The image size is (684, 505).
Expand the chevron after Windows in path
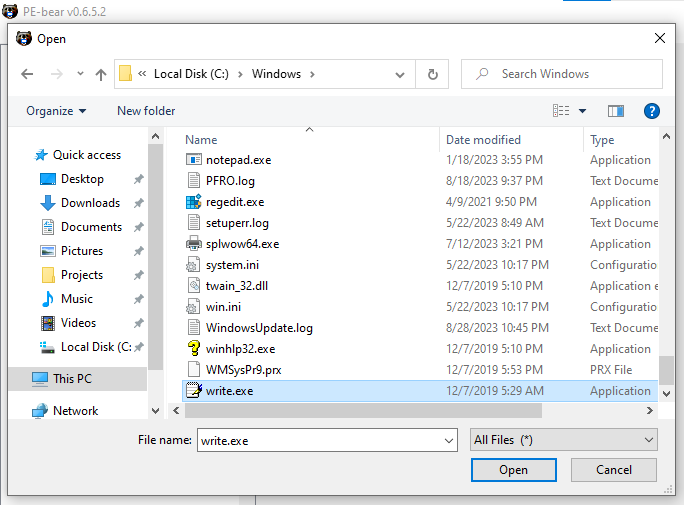click(x=312, y=75)
